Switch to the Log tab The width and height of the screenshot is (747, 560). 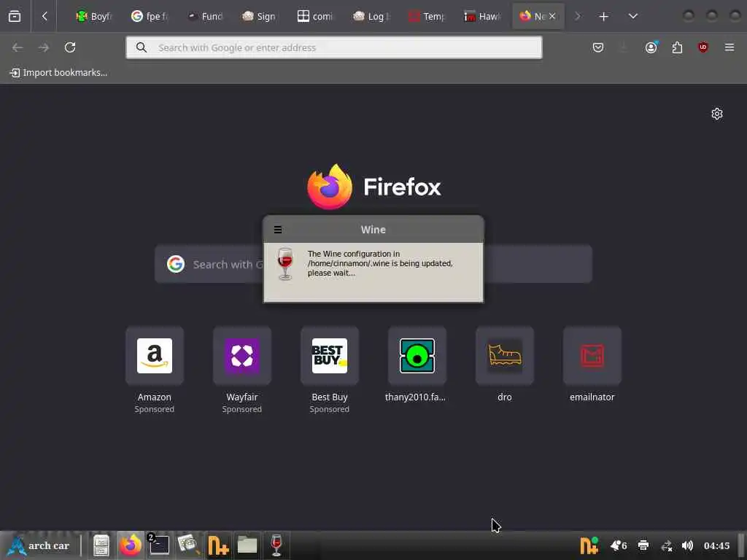point(371,16)
